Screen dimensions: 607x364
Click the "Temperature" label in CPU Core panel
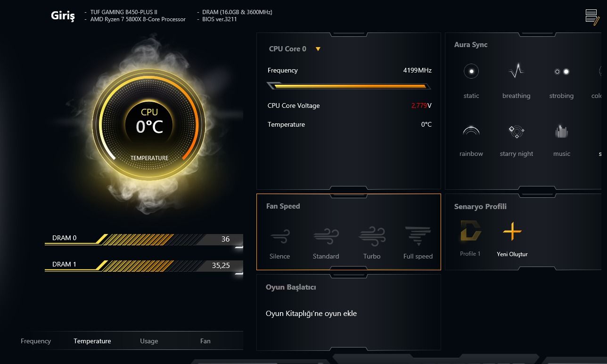(286, 124)
